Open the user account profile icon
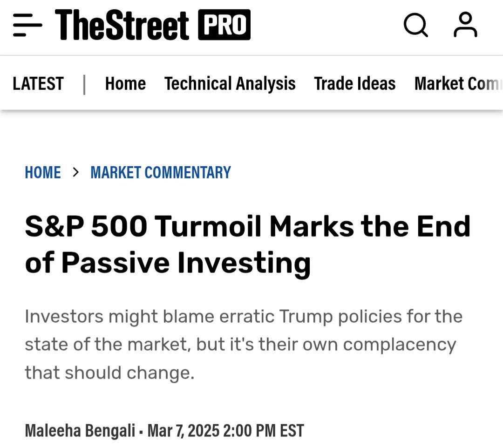Image resolution: width=503 pixels, height=448 pixels. [x=465, y=25]
